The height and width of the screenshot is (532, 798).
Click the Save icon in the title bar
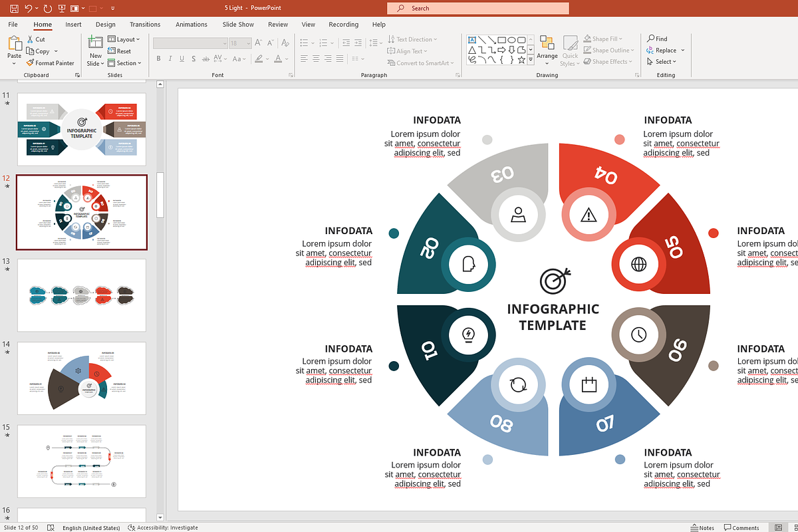pos(14,9)
